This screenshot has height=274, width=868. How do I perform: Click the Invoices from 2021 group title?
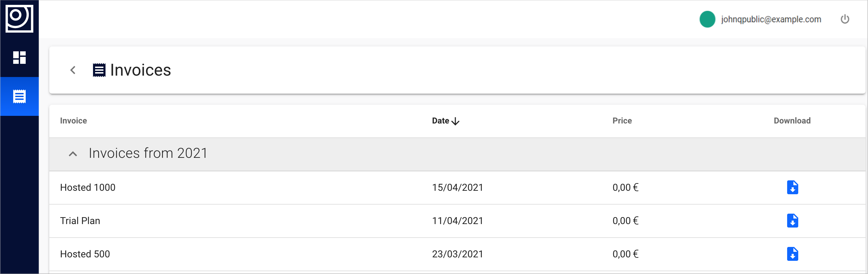point(148,153)
